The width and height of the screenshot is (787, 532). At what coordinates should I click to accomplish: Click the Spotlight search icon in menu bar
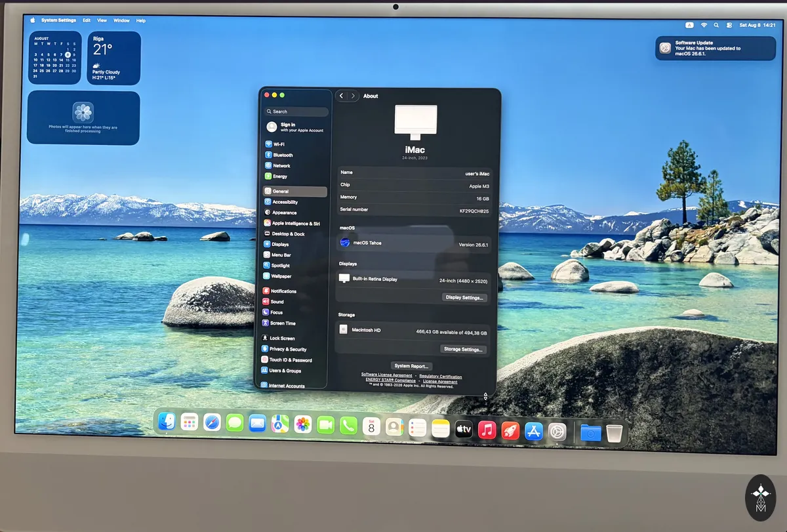pyautogui.click(x=717, y=25)
